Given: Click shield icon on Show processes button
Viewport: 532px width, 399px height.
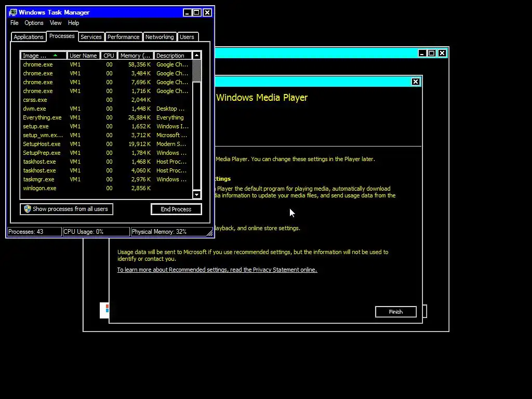Looking at the screenshot, I should point(28,209).
